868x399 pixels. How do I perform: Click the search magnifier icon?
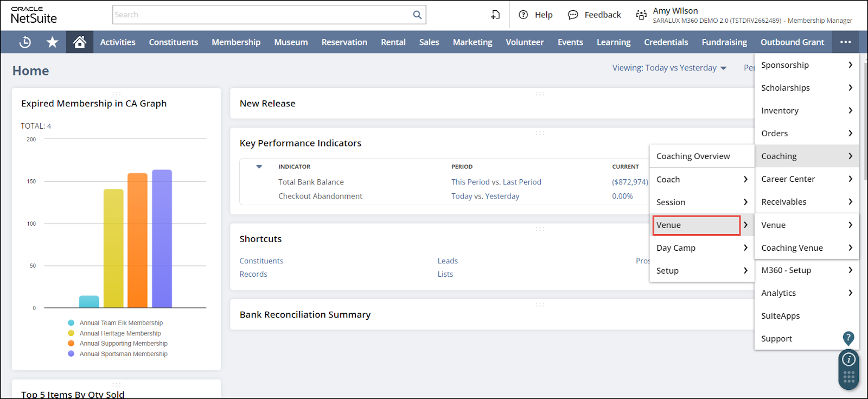[x=417, y=15]
